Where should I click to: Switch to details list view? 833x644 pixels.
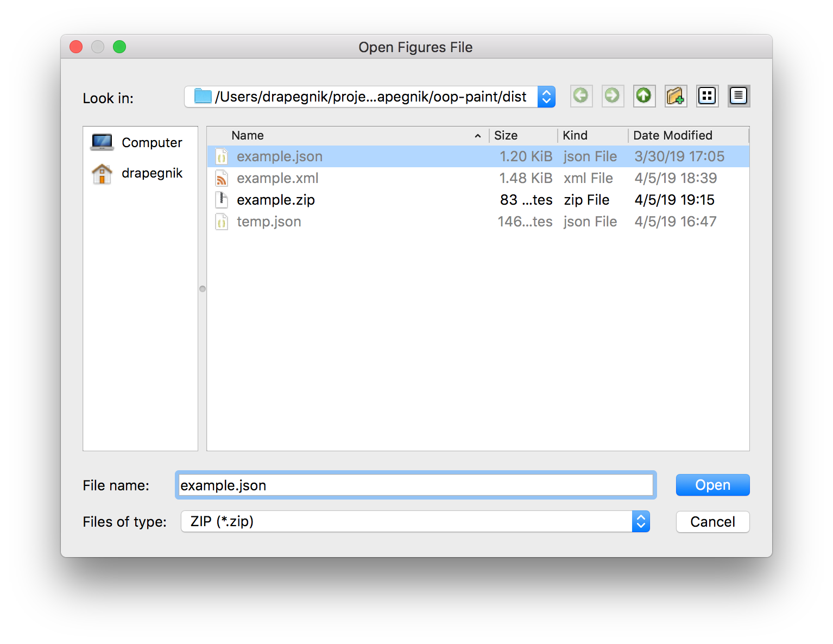click(739, 96)
